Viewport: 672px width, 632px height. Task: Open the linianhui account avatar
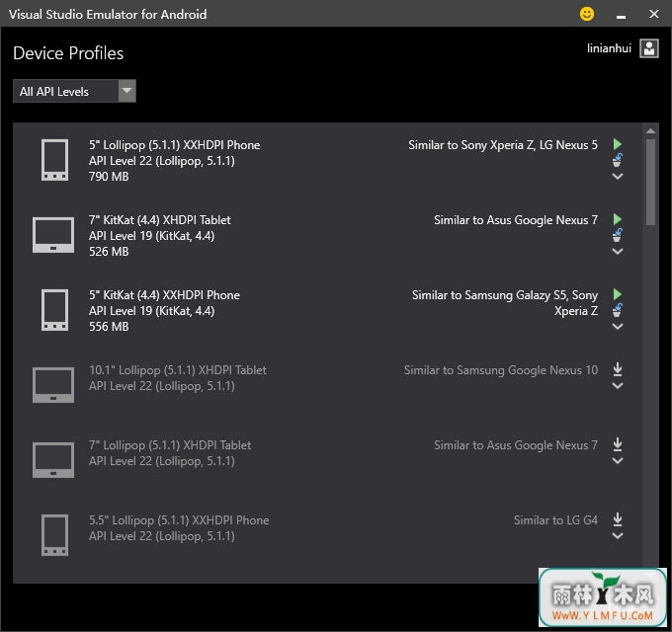649,48
